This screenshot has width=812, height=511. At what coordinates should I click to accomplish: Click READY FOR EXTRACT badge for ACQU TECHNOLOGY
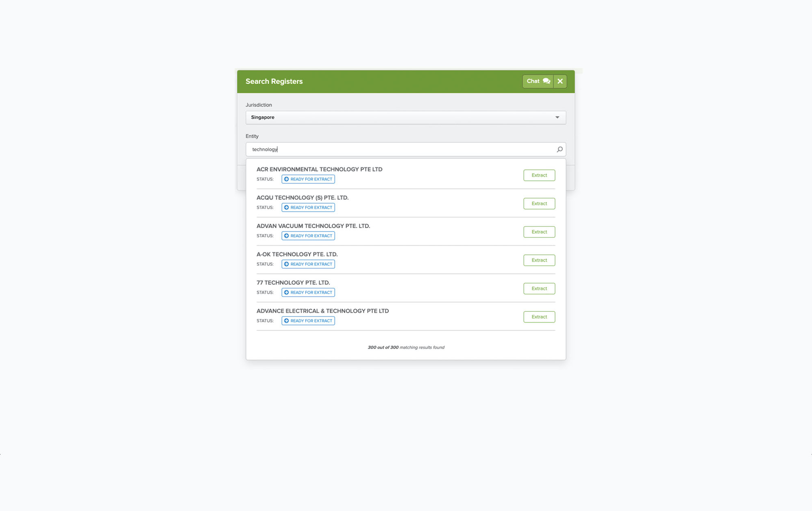click(x=308, y=207)
